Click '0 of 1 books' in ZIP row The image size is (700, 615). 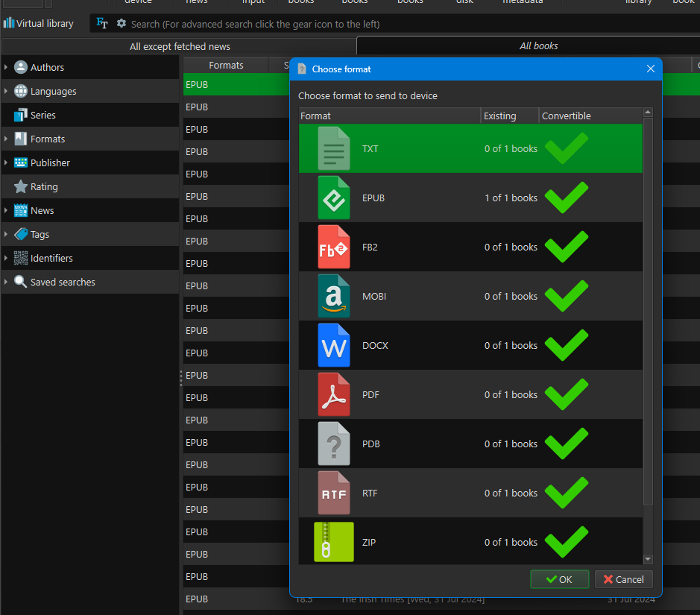click(511, 542)
